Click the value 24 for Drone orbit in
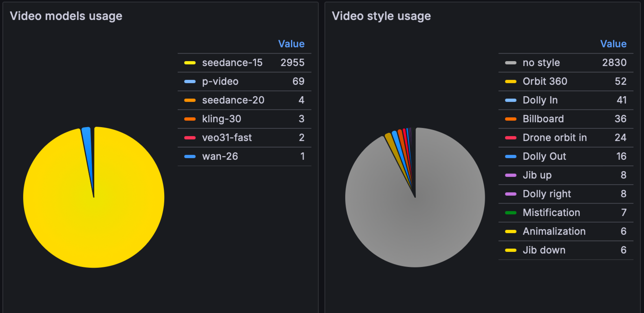Image resolution: width=644 pixels, height=313 pixels. tap(621, 138)
